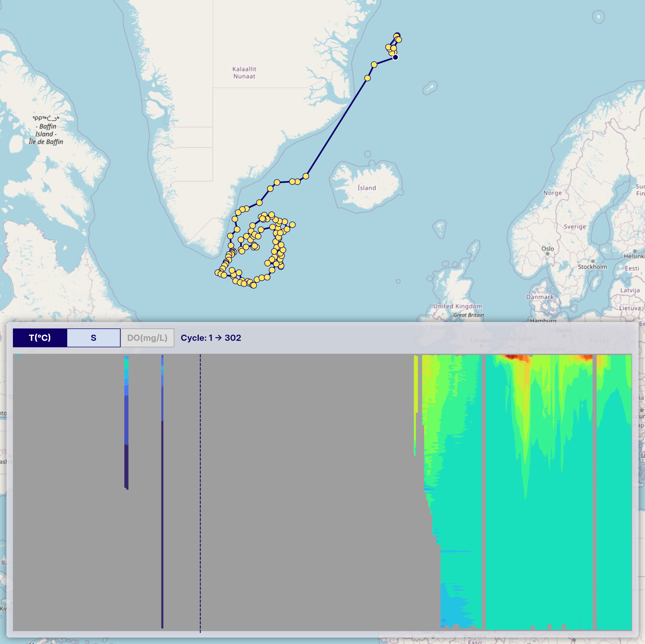Image resolution: width=645 pixels, height=644 pixels.
Task: Click the northernmost yellow trajectory marker
Action: pyautogui.click(x=397, y=36)
